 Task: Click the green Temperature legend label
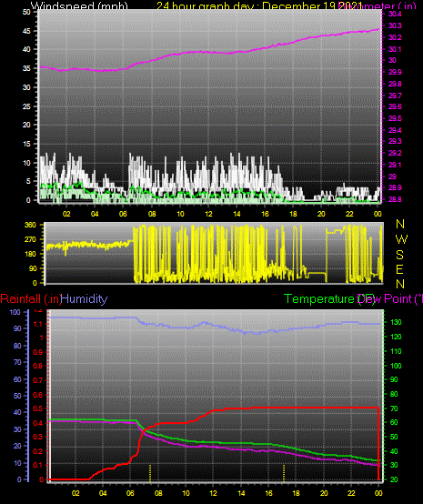(319, 299)
